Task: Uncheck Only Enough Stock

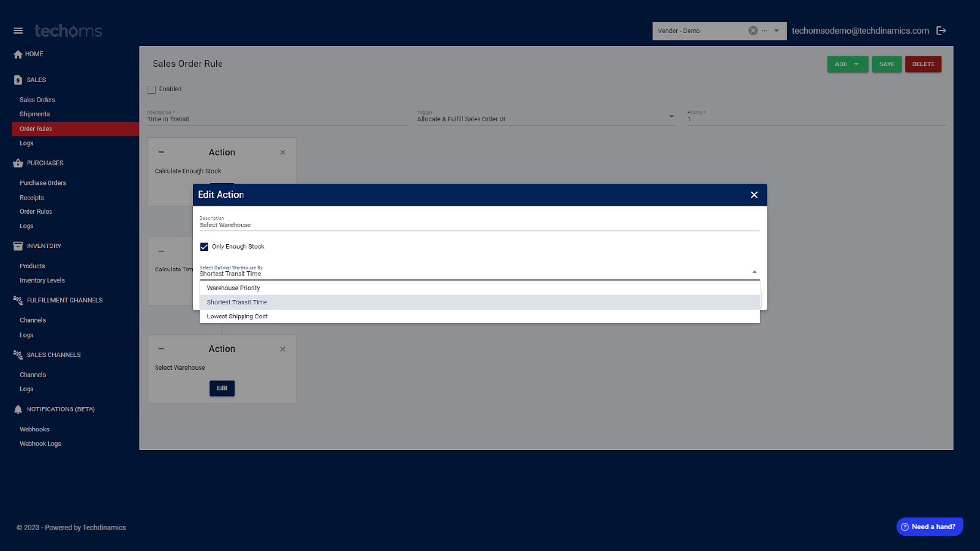Action: click(204, 247)
